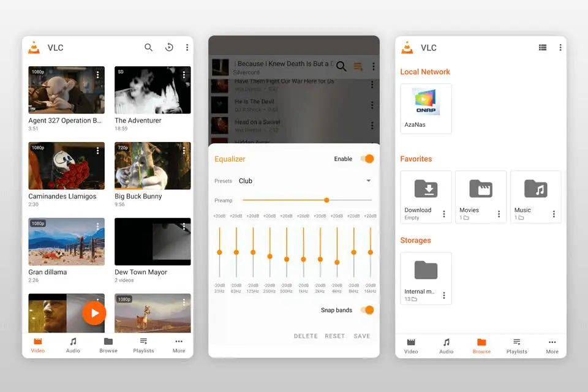The width and height of the screenshot is (588, 392).
Task: Open options menu for Download folder
Action: point(444,214)
